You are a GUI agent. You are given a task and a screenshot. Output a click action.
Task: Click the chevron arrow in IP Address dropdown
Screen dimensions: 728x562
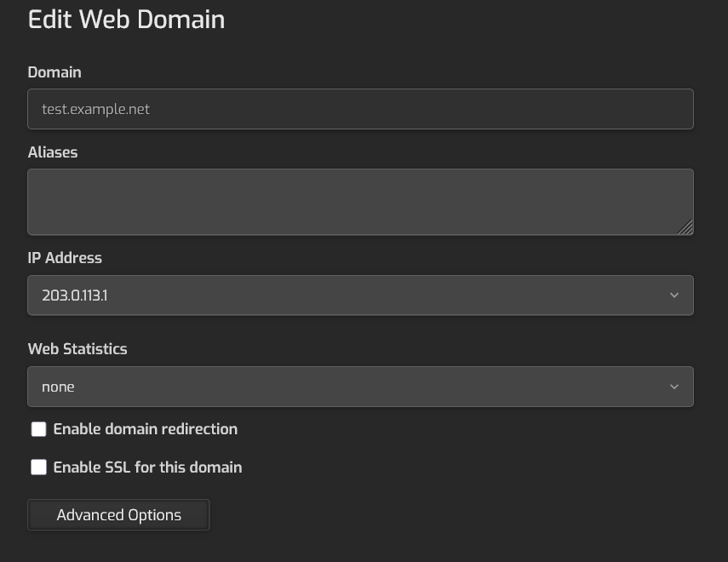(674, 295)
